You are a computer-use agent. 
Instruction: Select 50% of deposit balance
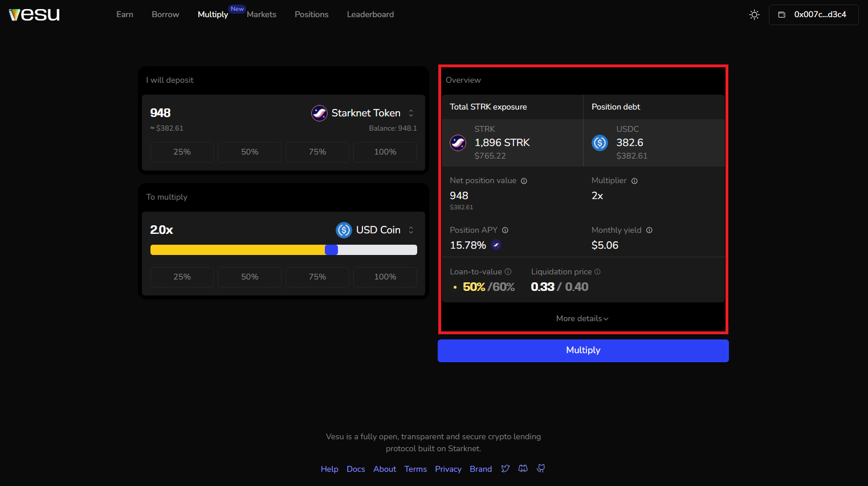pyautogui.click(x=250, y=152)
